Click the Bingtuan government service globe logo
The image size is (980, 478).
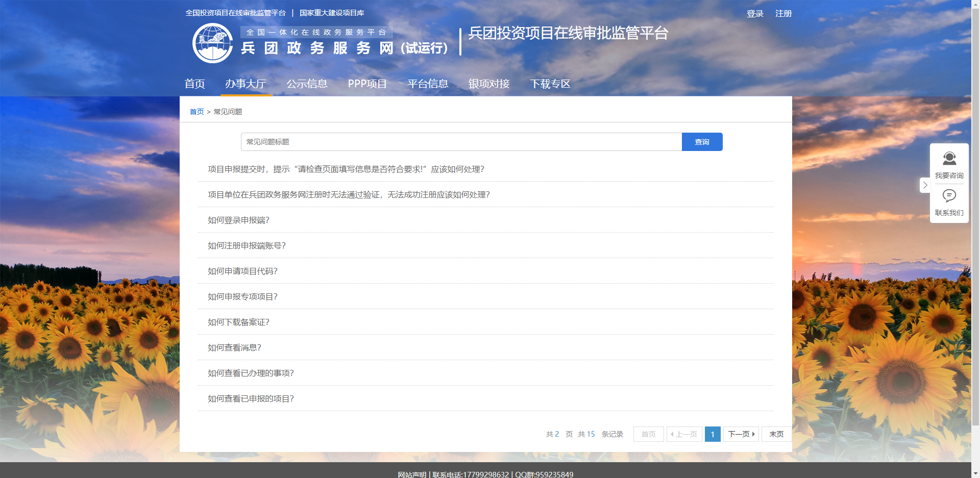pyautogui.click(x=212, y=43)
